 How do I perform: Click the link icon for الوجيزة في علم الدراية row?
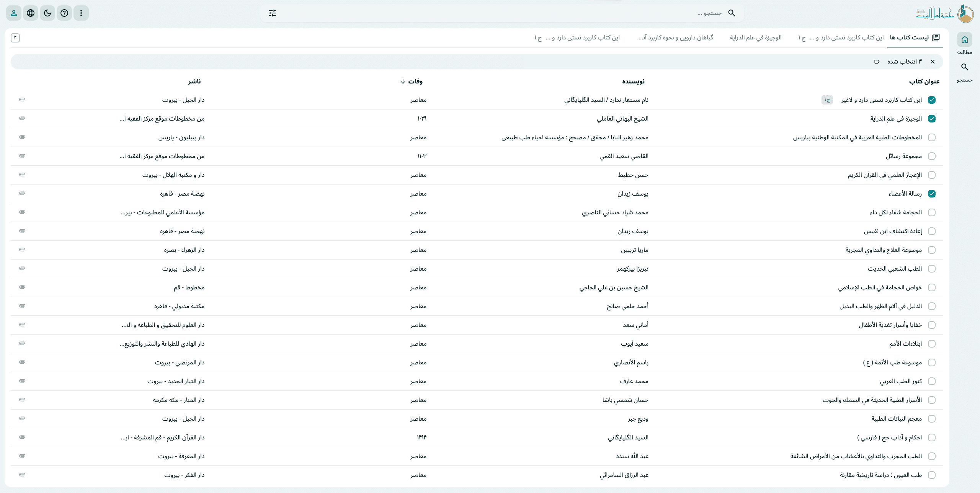pyautogui.click(x=22, y=118)
